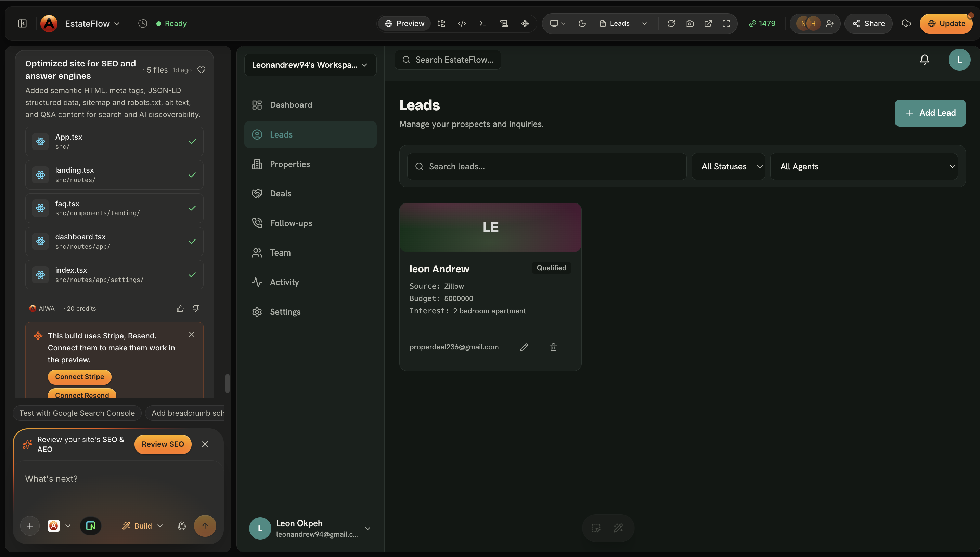Viewport: 980px width, 557px height.
Task: Select the Preview mode tab
Action: 404,24
